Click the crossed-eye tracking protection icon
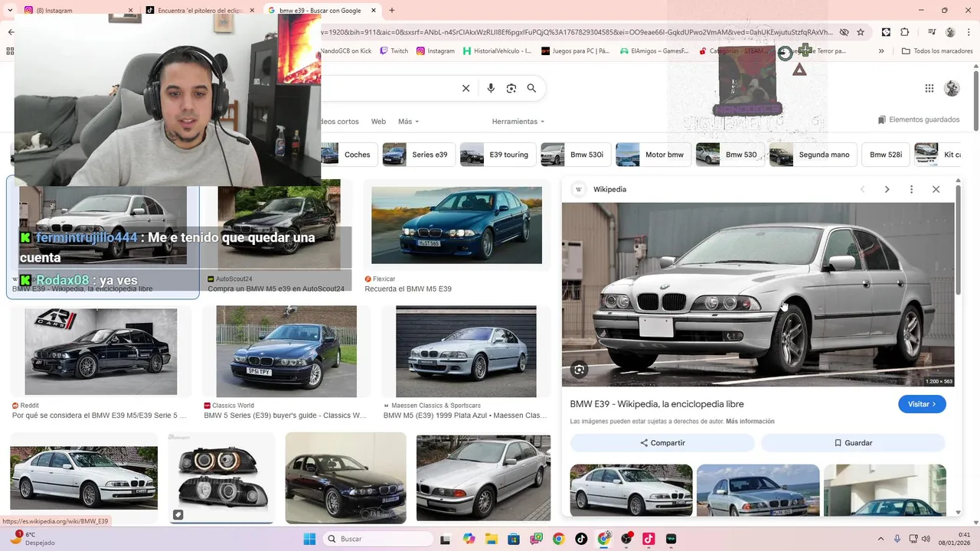 pos(844,32)
